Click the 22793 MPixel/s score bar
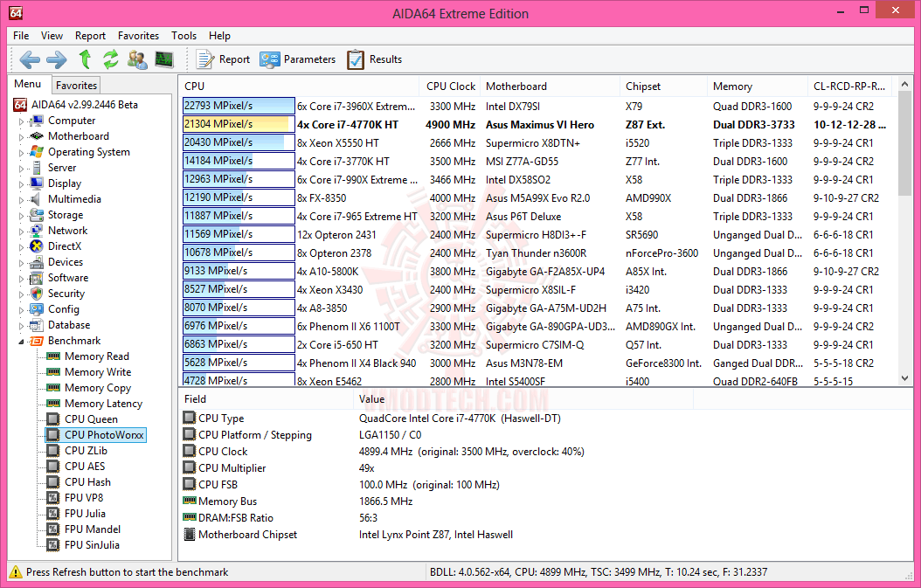The width and height of the screenshot is (921, 588). click(x=239, y=106)
